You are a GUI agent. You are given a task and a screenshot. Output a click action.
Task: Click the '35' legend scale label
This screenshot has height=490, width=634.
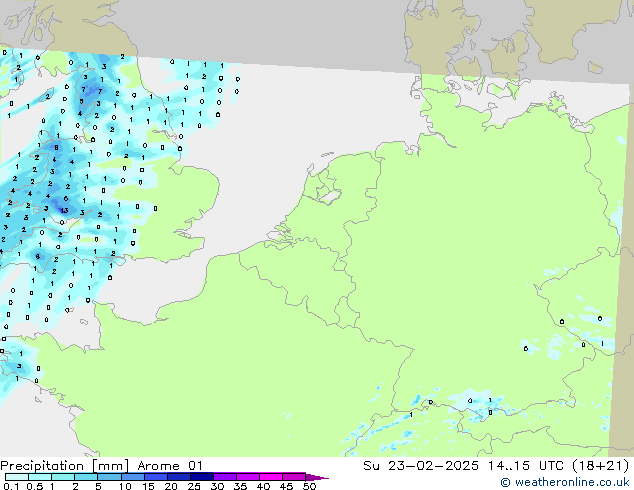coord(240,486)
